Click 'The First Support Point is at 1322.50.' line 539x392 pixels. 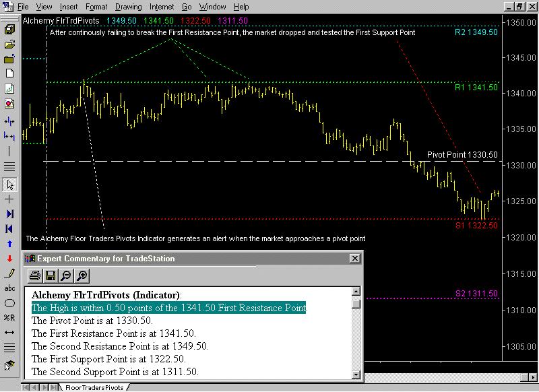[108, 359]
